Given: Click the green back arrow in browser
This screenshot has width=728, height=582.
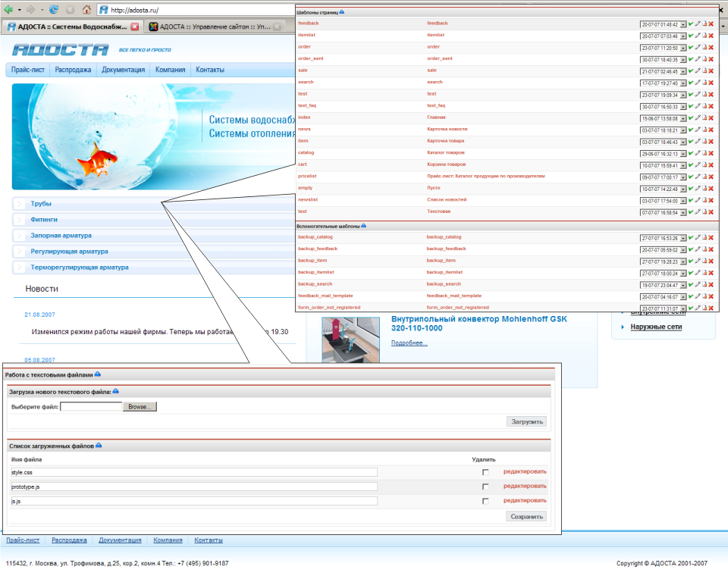Looking at the screenshot, I should 8,10.
